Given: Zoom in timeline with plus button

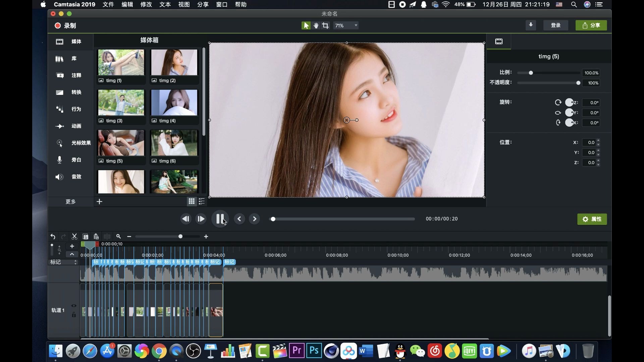Looking at the screenshot, I should pyautogui.click(x=206, y=237).
